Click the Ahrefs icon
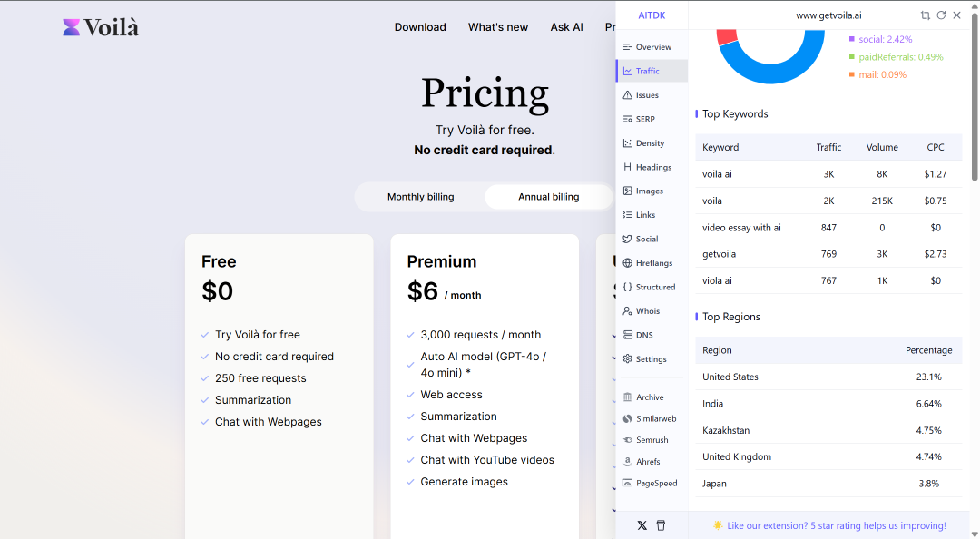Screen dimensions: 980x539 point(628,462)
